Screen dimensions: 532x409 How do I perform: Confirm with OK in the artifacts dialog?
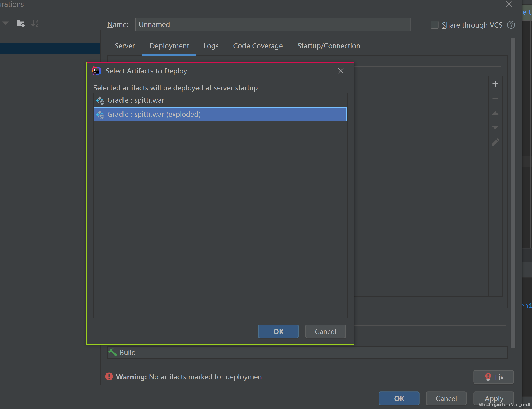tap(278, 331)
